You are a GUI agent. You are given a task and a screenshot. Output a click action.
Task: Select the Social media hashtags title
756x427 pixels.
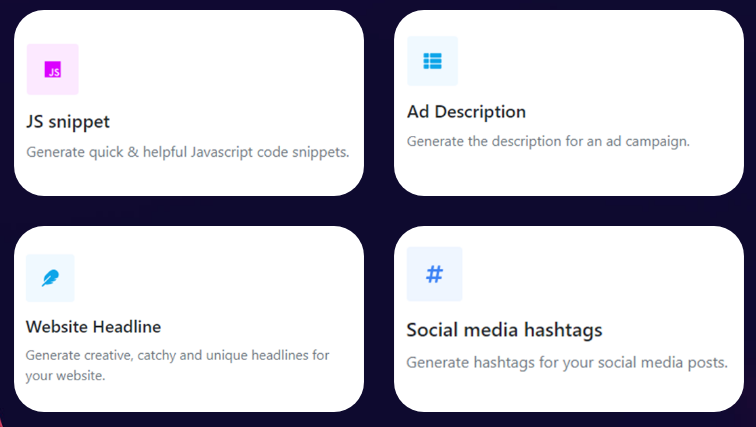(x=504, y=330)
